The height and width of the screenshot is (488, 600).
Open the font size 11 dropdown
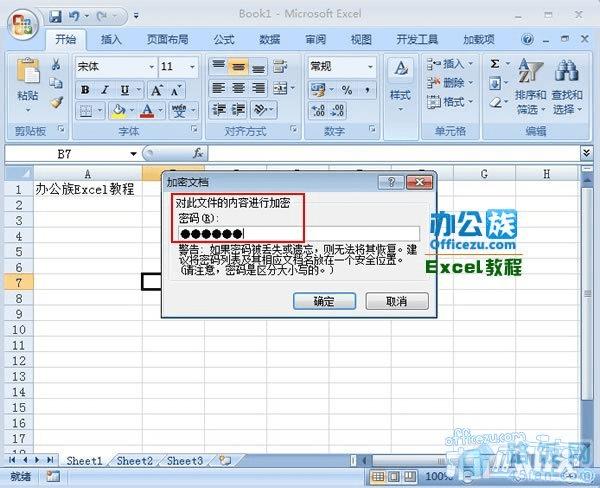pos(192,67)
